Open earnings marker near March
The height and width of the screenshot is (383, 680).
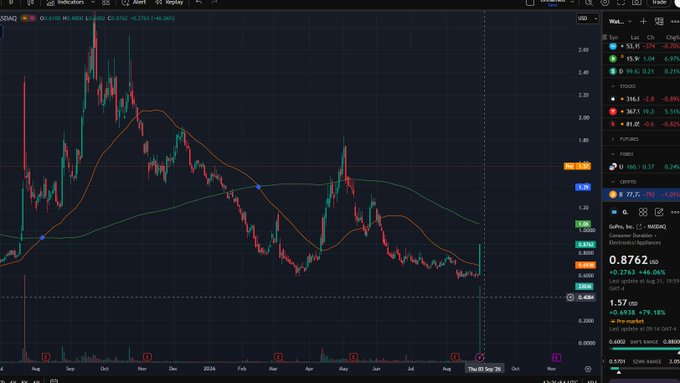[278, 357]
